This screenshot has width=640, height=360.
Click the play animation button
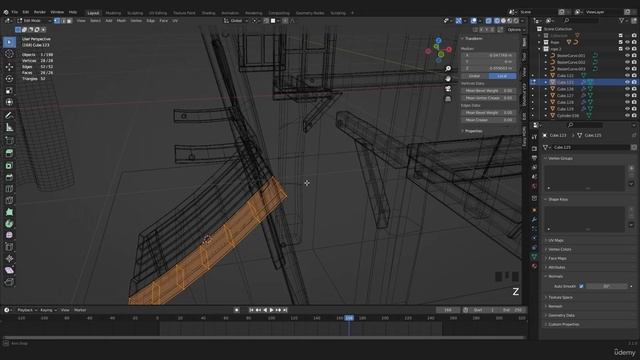[x=271, y=310]
